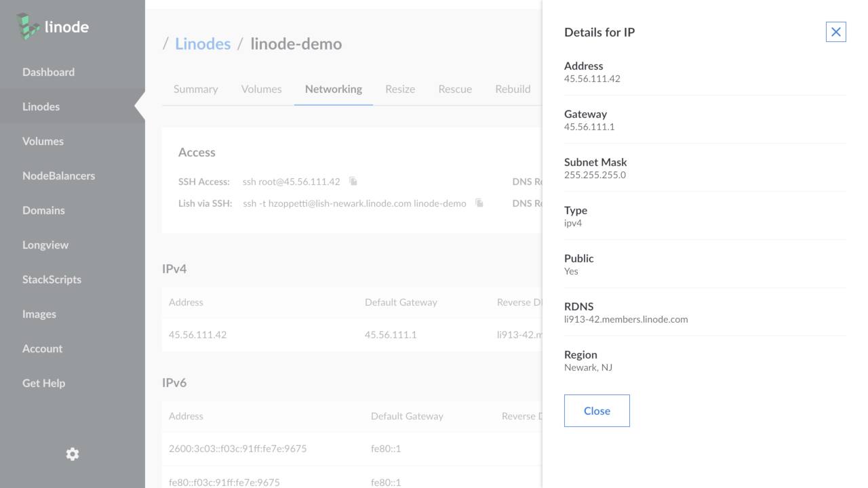The image size is (868, 488).
Task: Click the Linodes breadcrumb link
Action: pyautogui.click(x=203, y=43)
